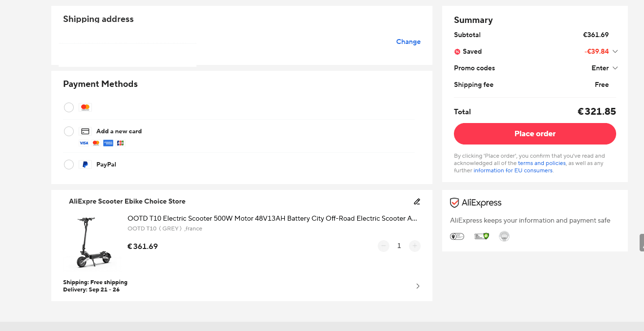
Task: Decrease quantity with the minus button
Action: click(384, 246)
